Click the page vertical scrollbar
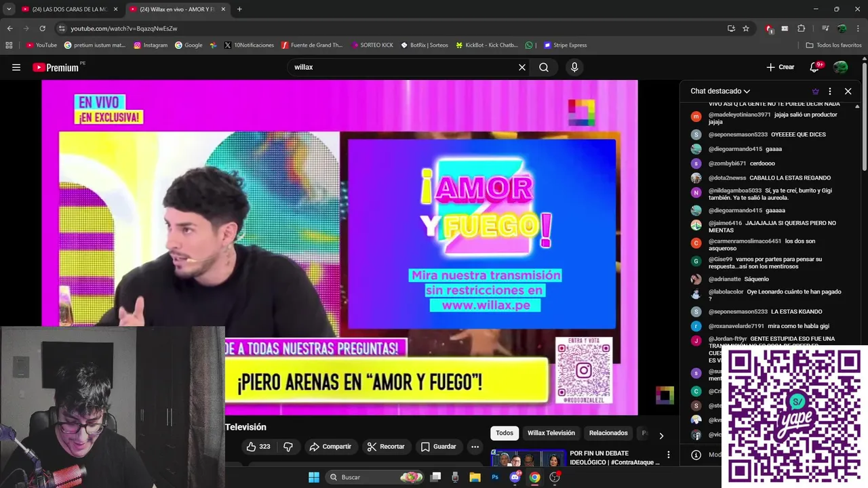This screenshot has width=868, height=488. click(865, 115)
